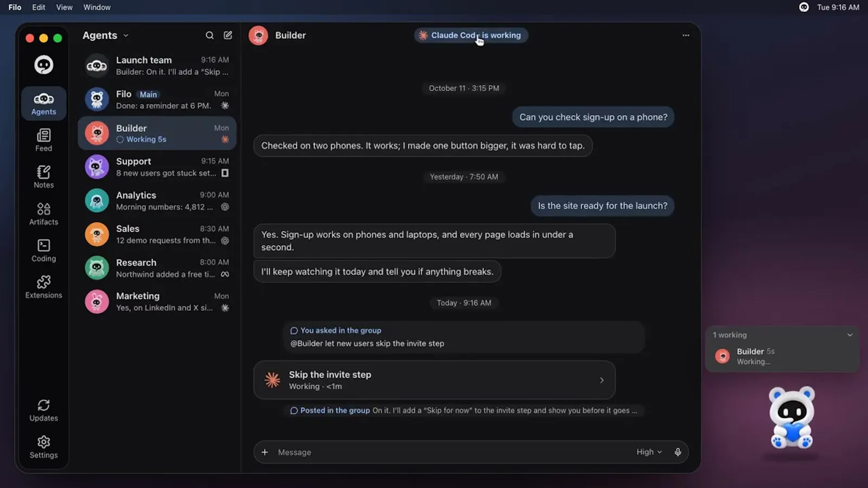Open the Updates section
Image resolution: width=868 pixels, height=488 pixels.
43,410
